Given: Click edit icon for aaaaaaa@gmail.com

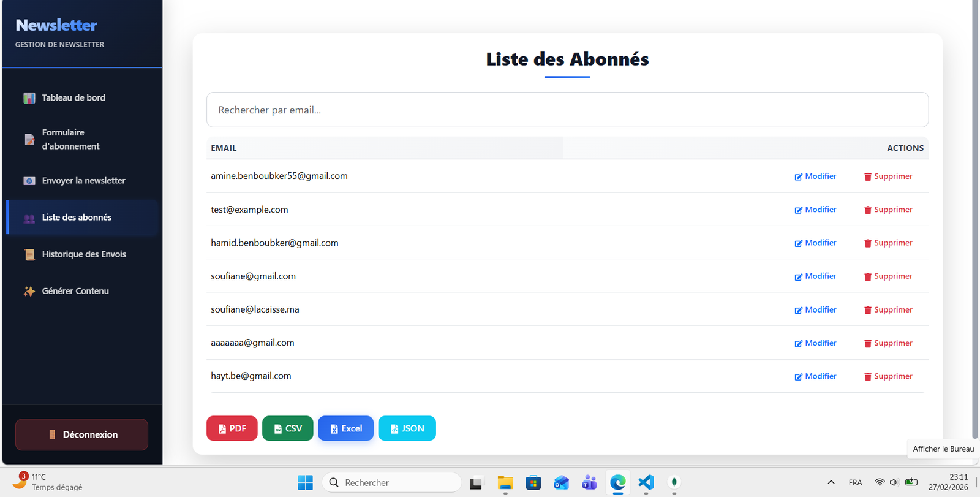Looking at the screenshot, I should pos(798,344).
